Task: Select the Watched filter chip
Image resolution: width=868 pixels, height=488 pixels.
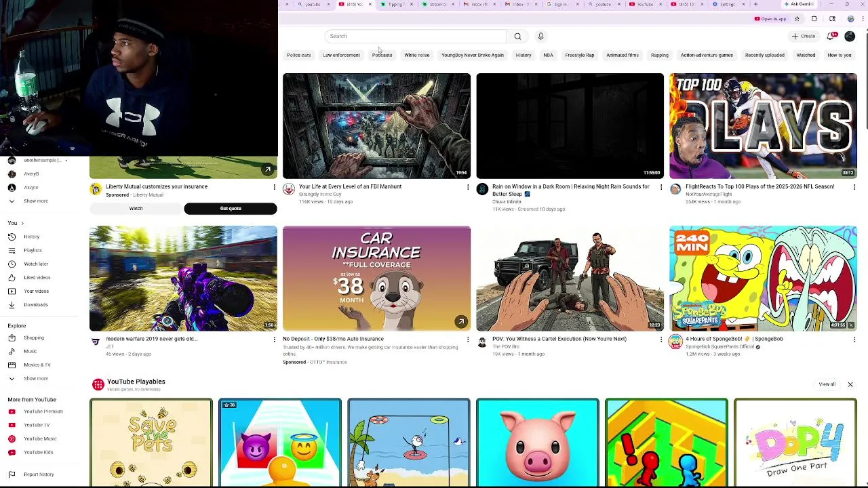Action: 806,55
